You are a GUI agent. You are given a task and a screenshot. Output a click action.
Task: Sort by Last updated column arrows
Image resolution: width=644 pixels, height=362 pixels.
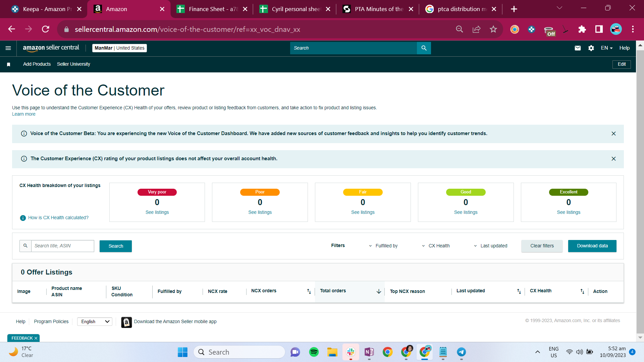[519, 291]
